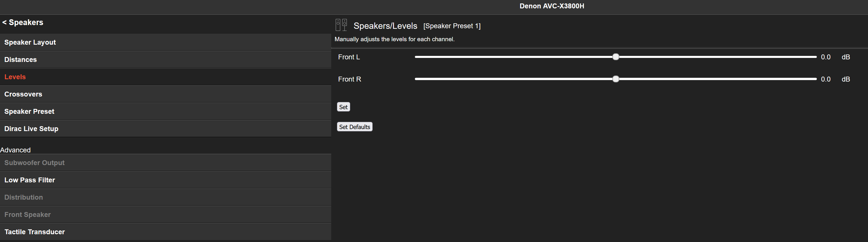The height and width of the screenshot is (242, 868).
Task: Click the Front R channel label
Action: [x=349, y=79]
